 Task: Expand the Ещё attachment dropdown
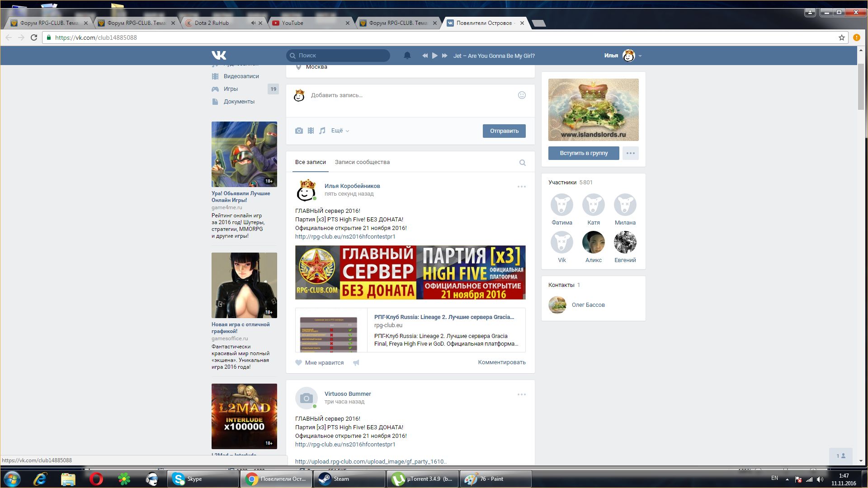point(340,131)
